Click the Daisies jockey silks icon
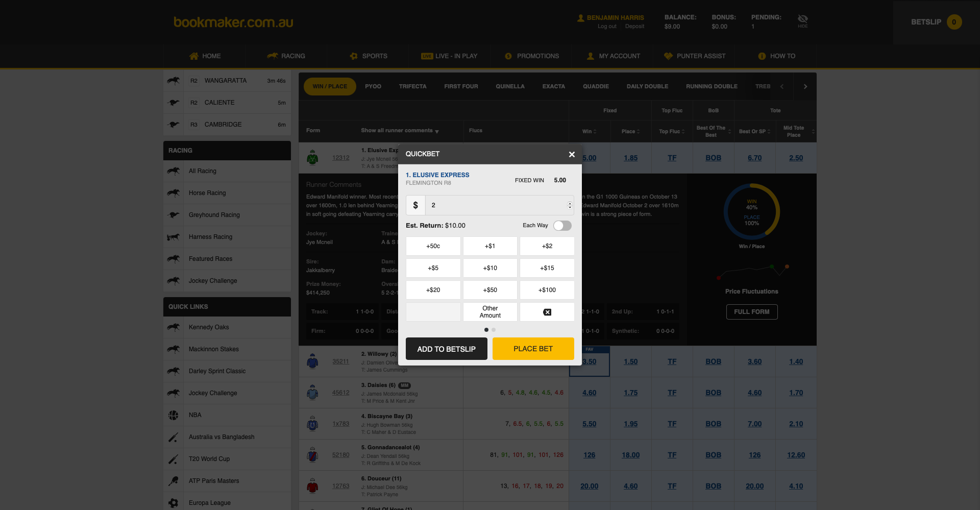Screen dimensions: 980x510 click(x=312, y=393)
